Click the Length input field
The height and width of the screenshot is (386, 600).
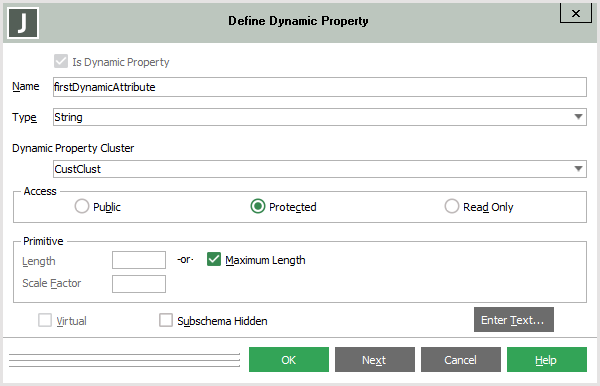(x=139, y=260)
